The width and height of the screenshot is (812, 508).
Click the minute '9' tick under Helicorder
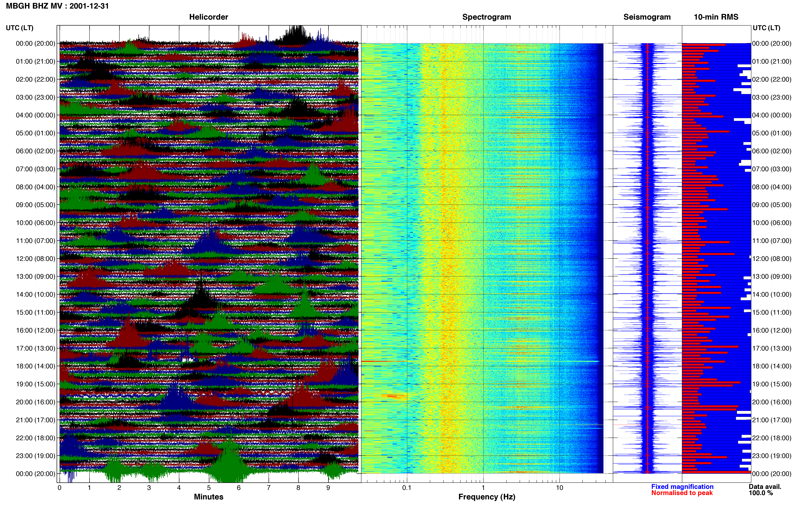coord(328,488)
